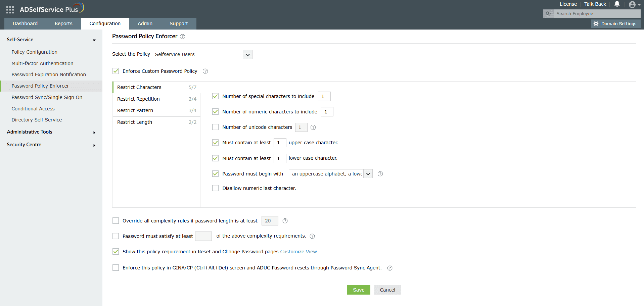Click help icon next to unicode characters
Screen dimensions: 644x306
coord(313,127)
